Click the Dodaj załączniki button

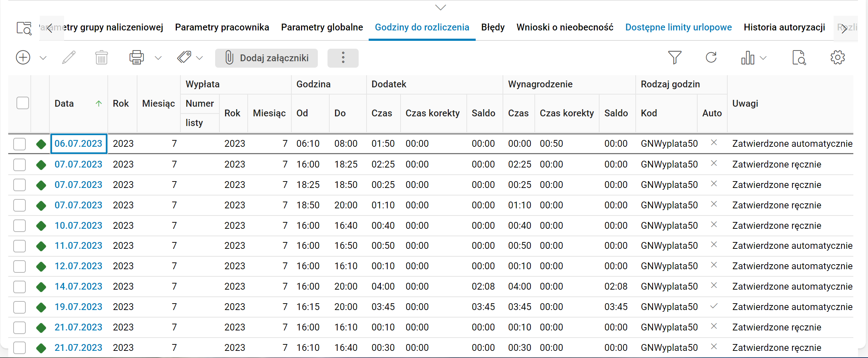(x=266, y=58)
